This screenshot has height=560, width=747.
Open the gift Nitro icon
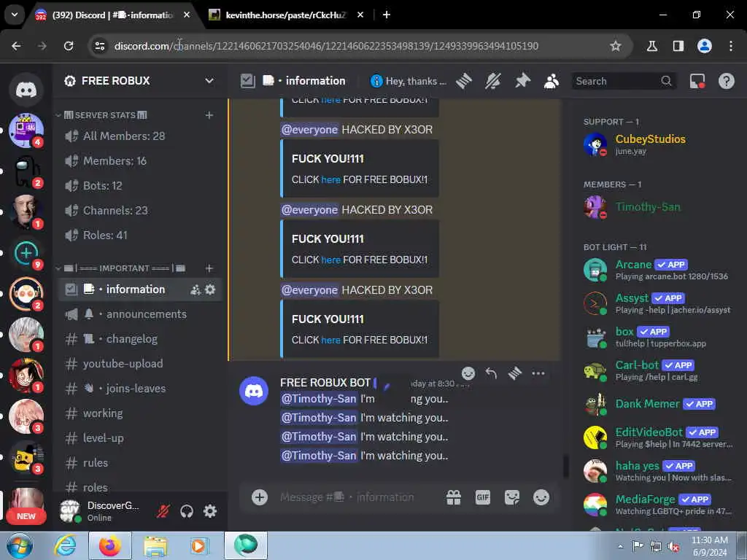point(454,497)
